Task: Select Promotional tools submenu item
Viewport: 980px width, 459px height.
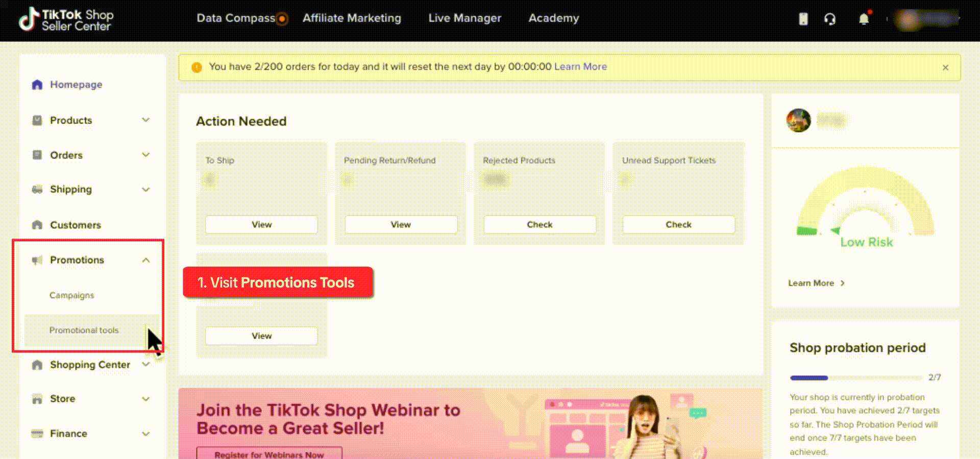Action: 84,330
